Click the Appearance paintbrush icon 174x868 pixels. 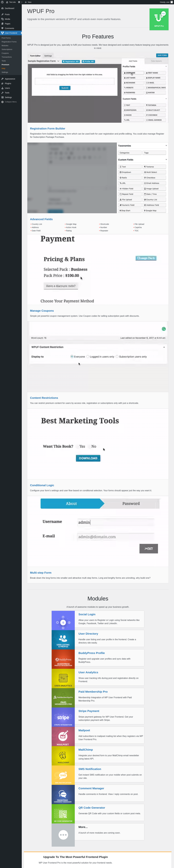coord(2,79)
